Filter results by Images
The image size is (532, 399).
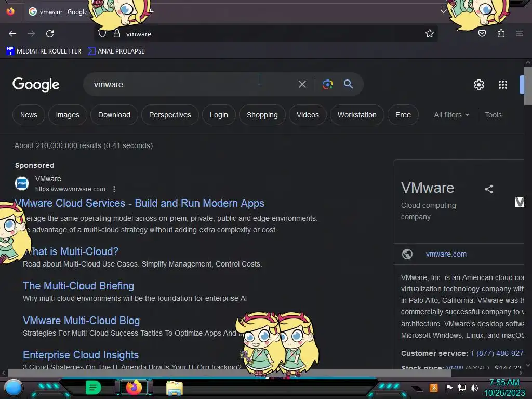coord(68,115)
